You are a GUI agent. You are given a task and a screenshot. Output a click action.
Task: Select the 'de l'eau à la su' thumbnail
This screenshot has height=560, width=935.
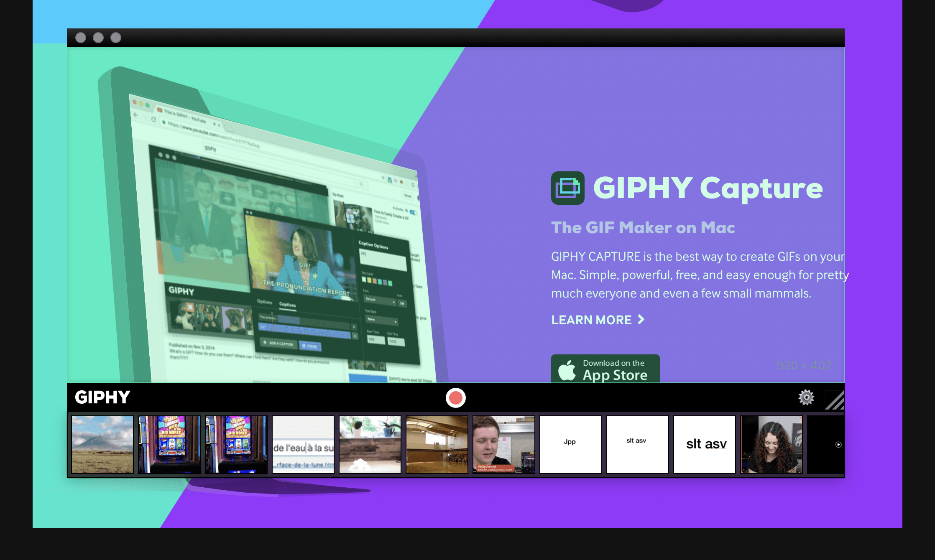click(x=304, y=444)
